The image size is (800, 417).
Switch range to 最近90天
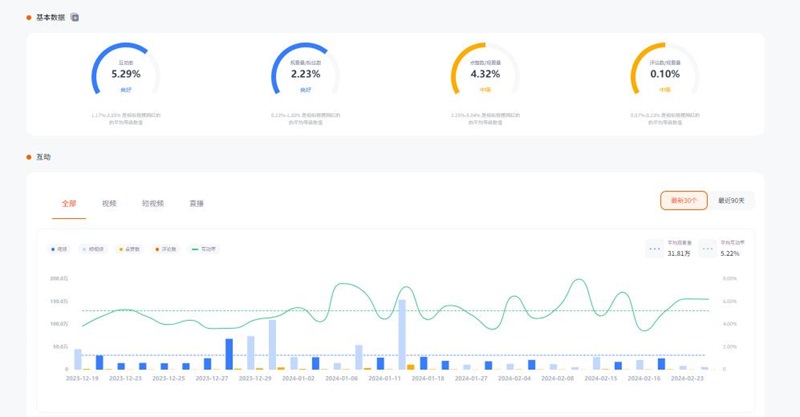732,201
